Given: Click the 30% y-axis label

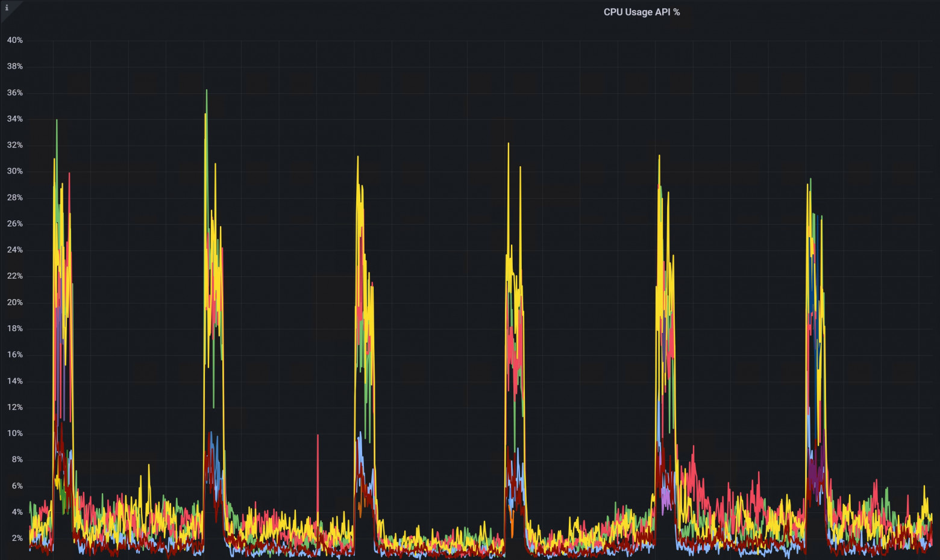Looking at the screenshot, I should (14, 171).
